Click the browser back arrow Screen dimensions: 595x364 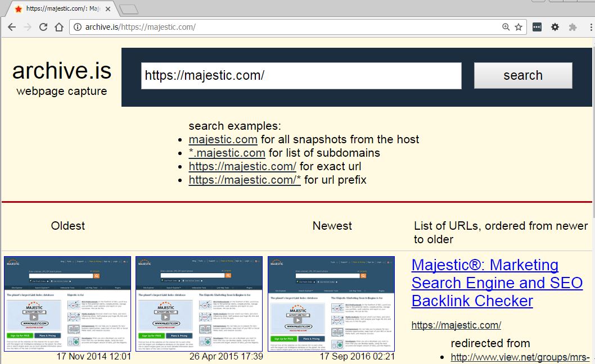point(11,27)
